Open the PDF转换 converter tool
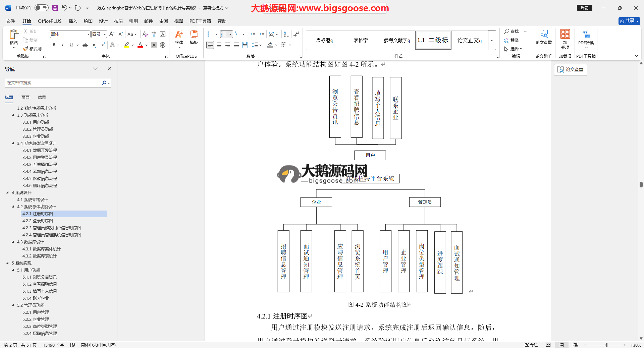This screenshot has width=644, height=348. click(586, 37)
